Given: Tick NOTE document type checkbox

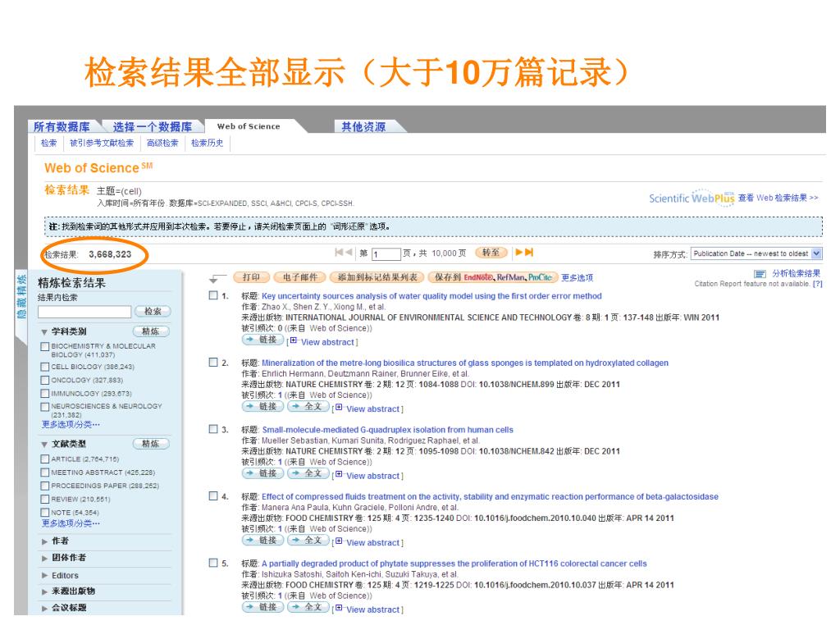Looking at the screenshot, I should point(45,513).
